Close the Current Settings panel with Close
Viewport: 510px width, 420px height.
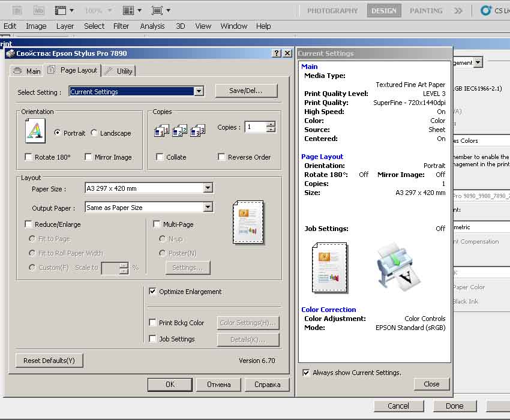click(x=431, y=384)
